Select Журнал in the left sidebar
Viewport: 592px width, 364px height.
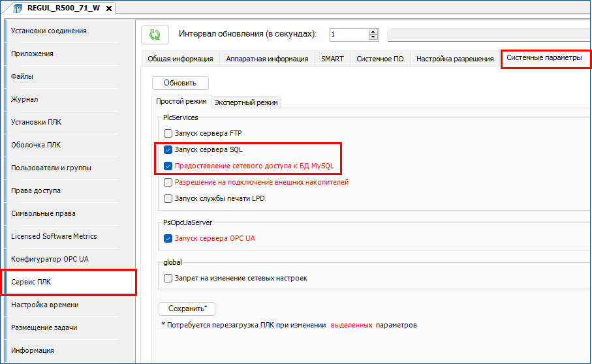(25, 99)
